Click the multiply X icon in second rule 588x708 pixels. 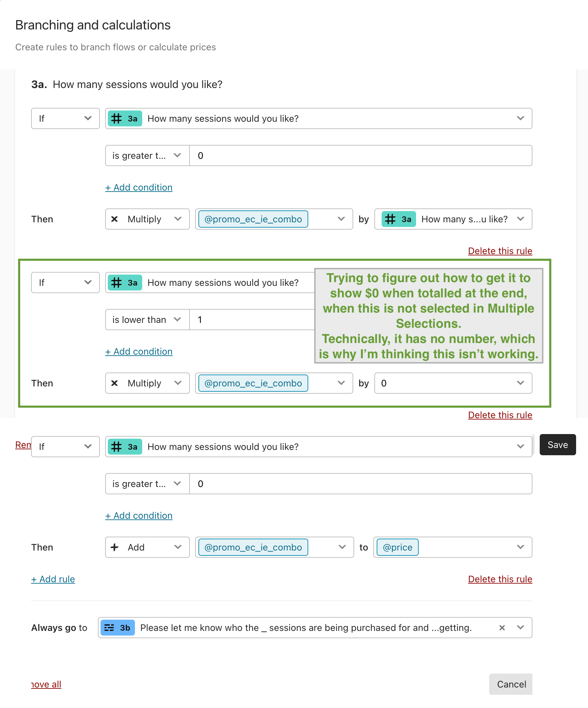[x=114, y=383]
